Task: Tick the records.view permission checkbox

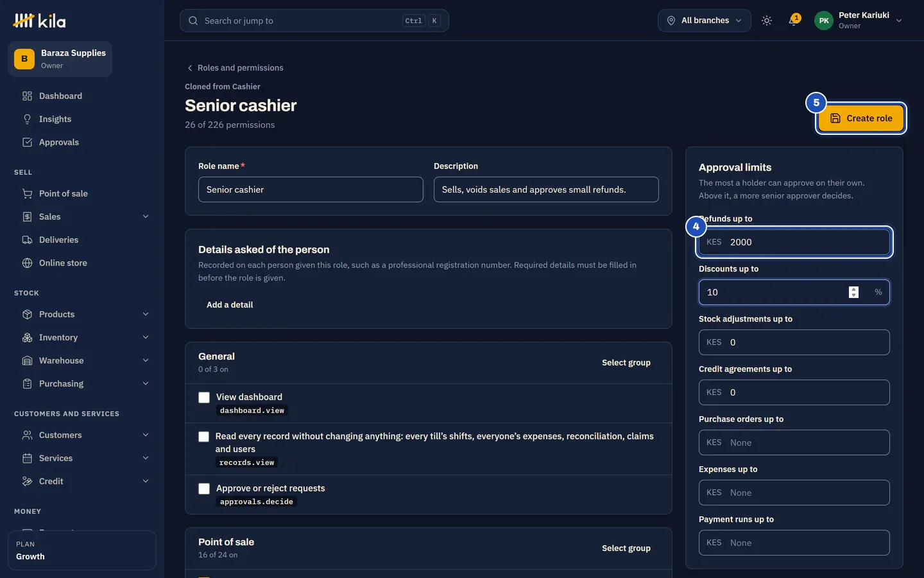Action: [x=203, y=437]
